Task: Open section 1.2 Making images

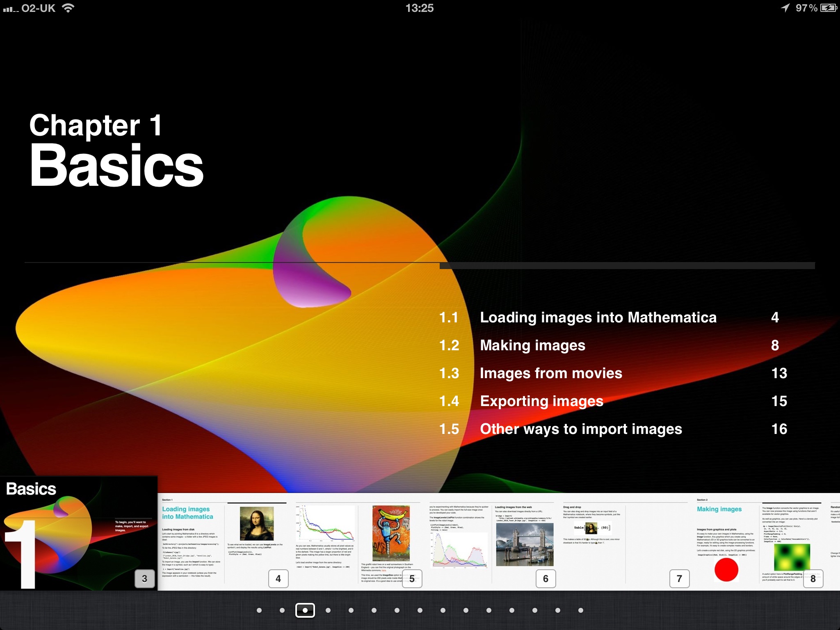Action: coord(609,345)
